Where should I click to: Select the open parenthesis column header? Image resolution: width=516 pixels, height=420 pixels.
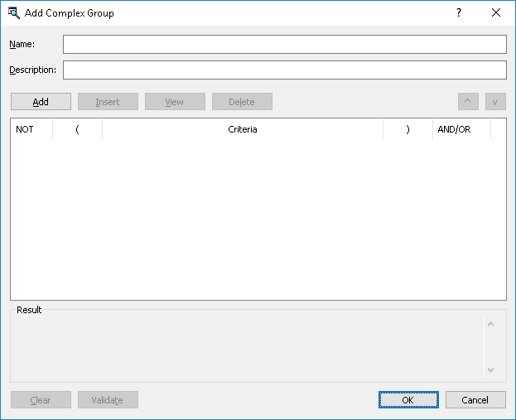[x=77, y=130]
